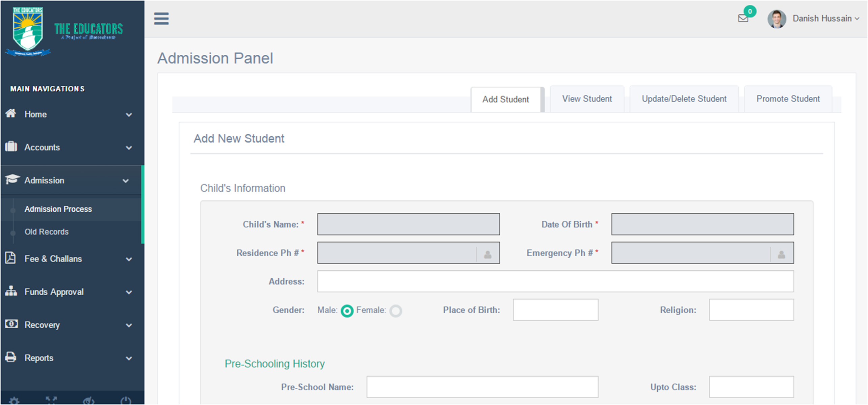Select the Male gender radio button
The image size is (868, 405).
pos(347,311)
